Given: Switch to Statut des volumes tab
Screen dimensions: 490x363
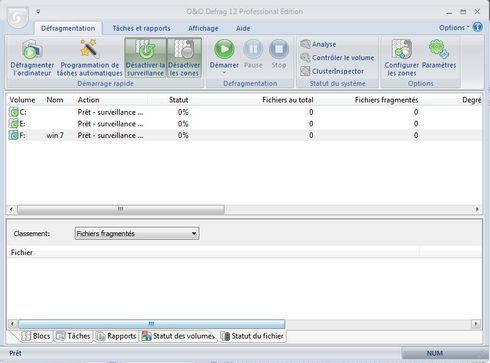Looking at the screenshot, I should pyautogui.click(x=178, y=336).
